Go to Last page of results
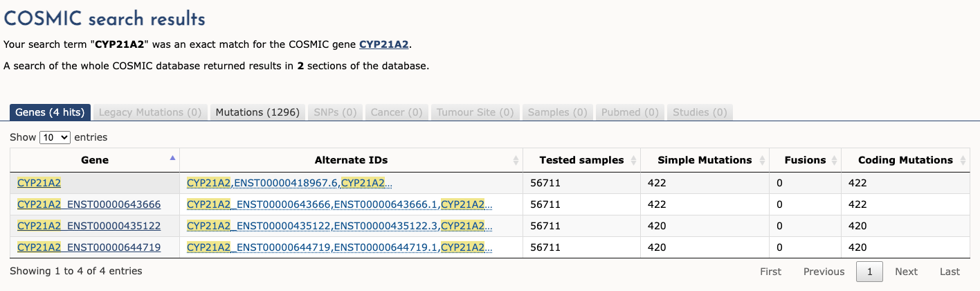Screen dimensions: 980x291 (x=950, y=272)
